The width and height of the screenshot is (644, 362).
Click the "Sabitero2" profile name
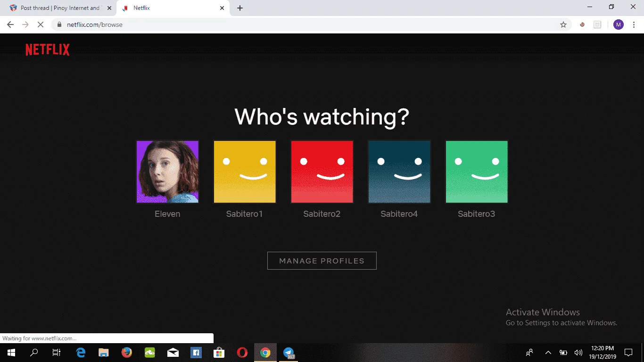(x=322, y=214)
